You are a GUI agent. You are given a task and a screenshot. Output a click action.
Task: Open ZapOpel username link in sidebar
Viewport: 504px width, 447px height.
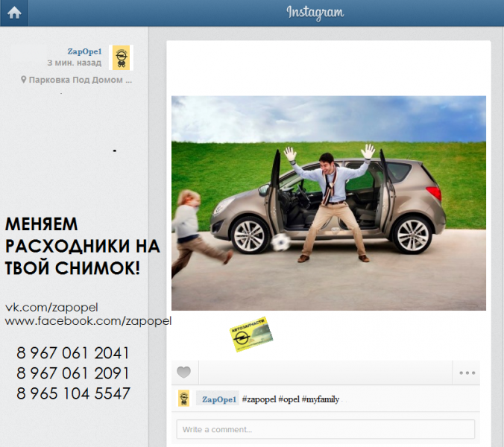click(x=84, y=51)
